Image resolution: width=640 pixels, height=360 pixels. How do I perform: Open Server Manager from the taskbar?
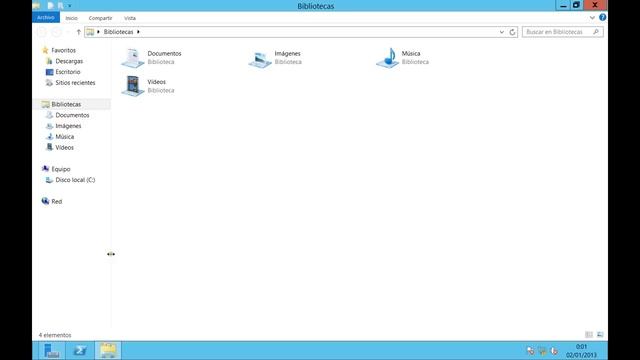pos(52,351)
